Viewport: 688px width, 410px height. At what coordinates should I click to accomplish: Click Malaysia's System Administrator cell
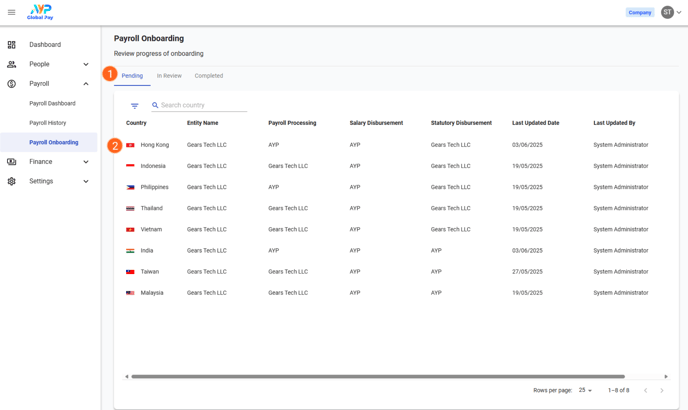pos(620,293)
